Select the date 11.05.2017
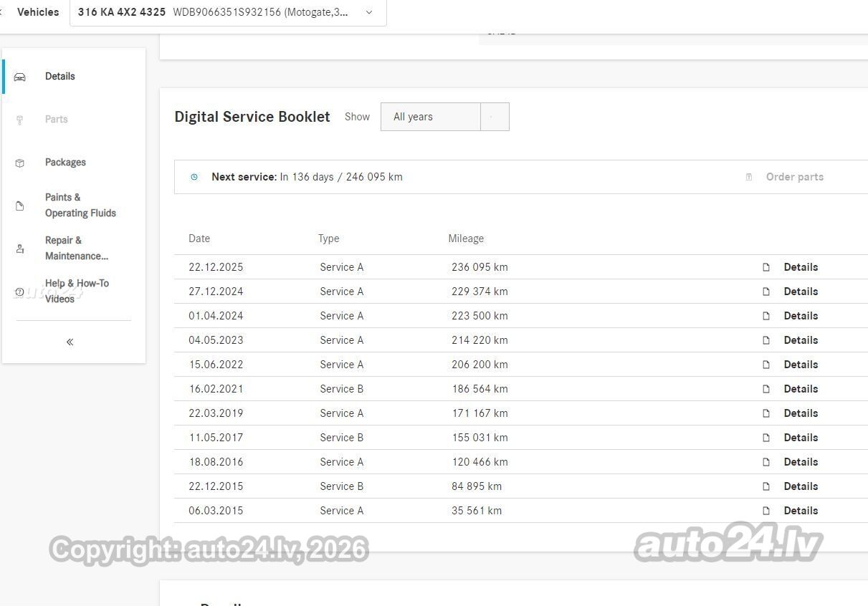868x606 pixels. pos(216,438)
